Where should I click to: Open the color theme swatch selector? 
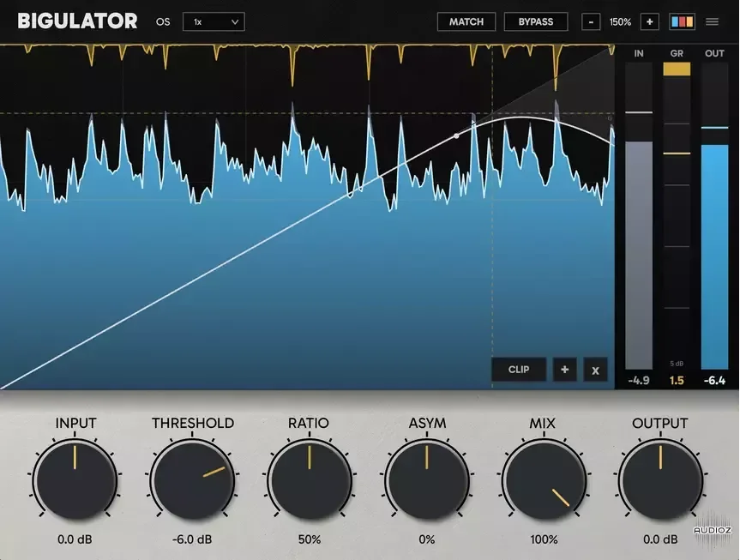click(x=682, y=21)
